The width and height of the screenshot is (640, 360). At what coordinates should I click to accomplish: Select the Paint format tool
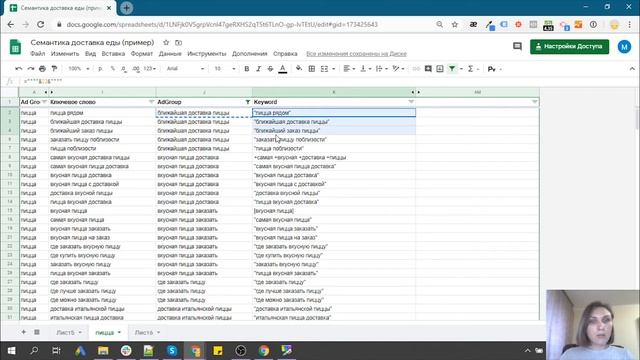click(54, 69)
